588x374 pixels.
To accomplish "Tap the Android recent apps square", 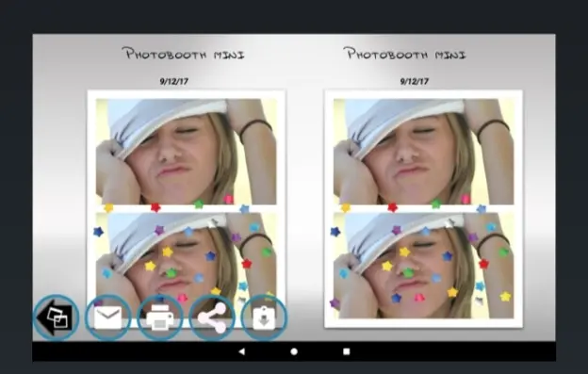I will [x=347, y=351].
